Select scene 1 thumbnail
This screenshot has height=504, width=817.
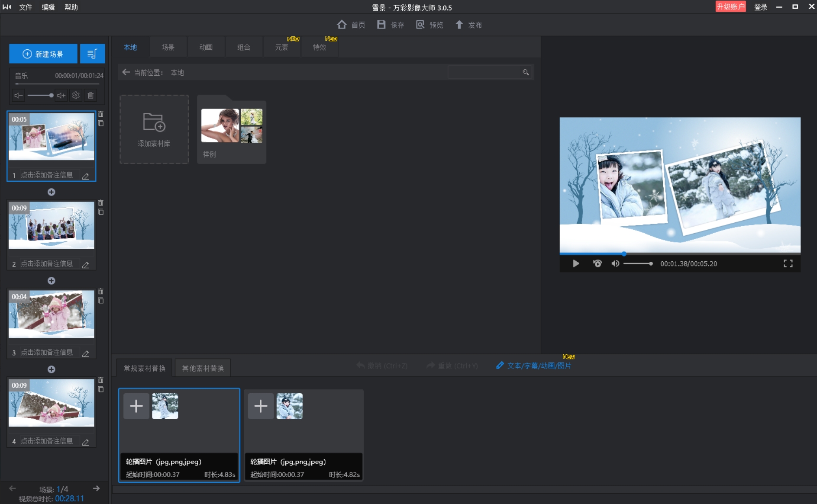[51, 137]
